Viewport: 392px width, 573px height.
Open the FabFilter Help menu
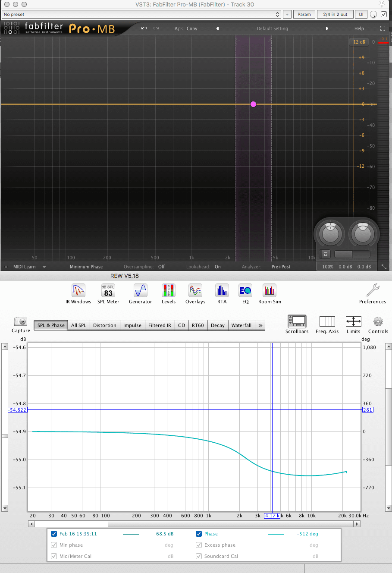[x=359, y=28]
